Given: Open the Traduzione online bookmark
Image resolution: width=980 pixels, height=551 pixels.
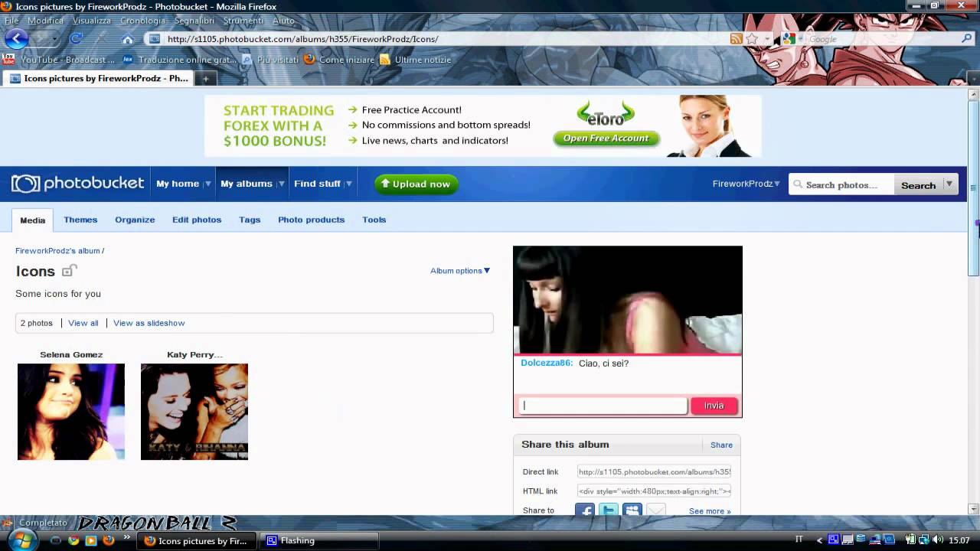Looking at the screenshot, I should point(180,60).
